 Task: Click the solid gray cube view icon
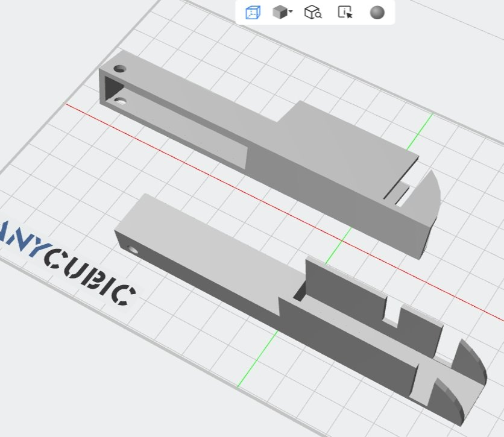pyautogui.click(x=279, y=13)
